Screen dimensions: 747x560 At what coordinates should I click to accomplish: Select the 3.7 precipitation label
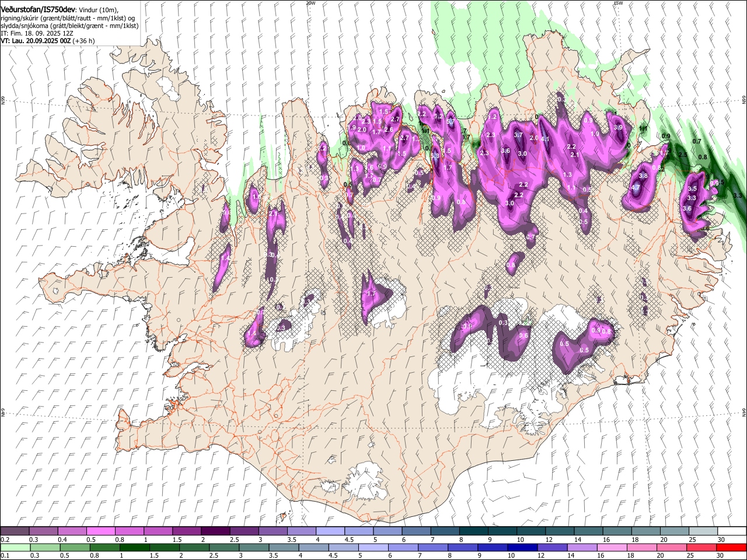(518, 135)
